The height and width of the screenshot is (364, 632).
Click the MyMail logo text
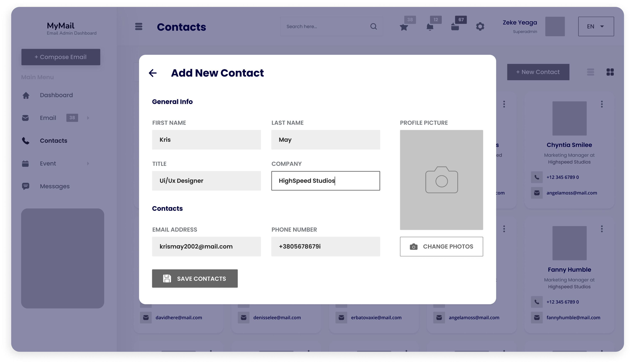pyautogui.click(x=61, y=26)
